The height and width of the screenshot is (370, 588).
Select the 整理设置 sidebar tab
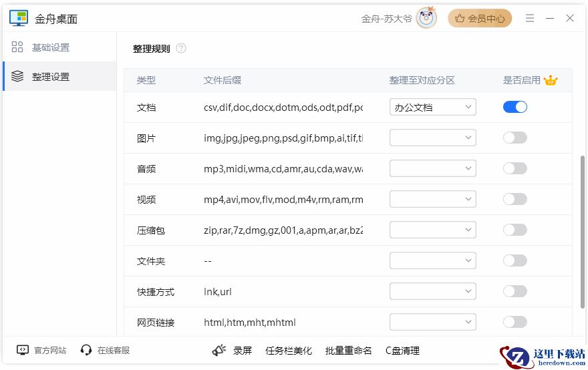[x=59, y=77]
